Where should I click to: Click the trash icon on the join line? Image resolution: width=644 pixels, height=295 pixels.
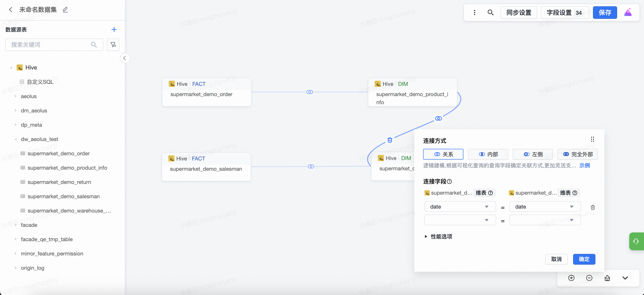390,140
